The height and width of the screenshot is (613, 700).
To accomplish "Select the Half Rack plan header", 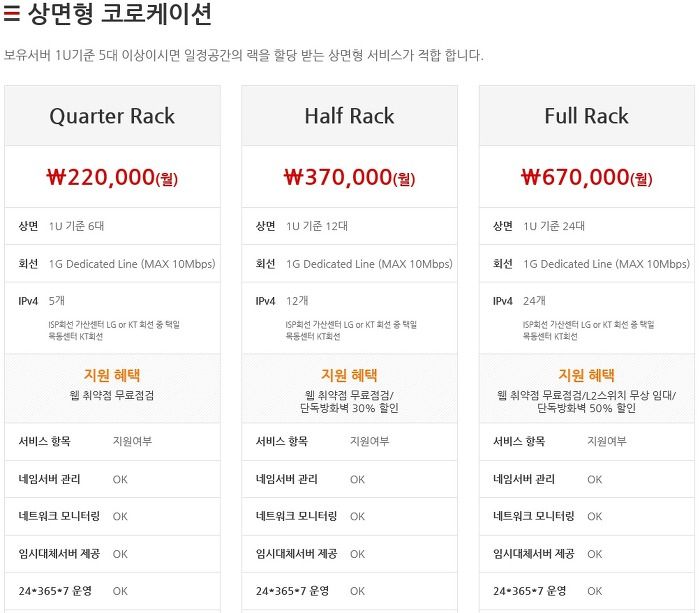I will pos(349,116).
